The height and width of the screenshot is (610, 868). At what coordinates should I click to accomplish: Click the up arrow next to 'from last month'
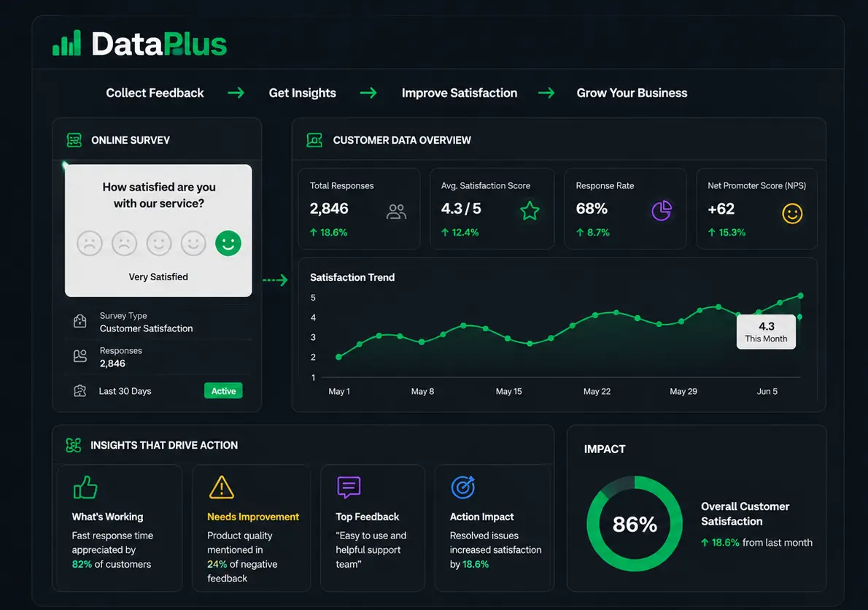click(705, 542)
